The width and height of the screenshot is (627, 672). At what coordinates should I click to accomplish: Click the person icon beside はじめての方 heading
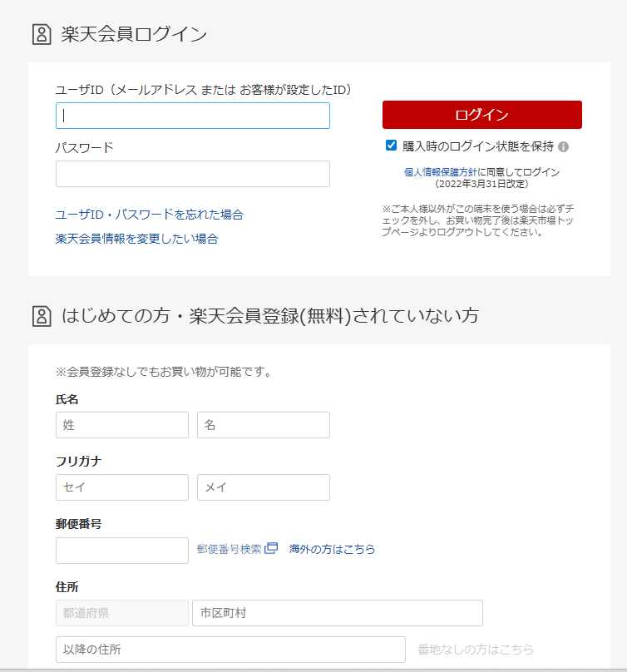[41, 316]
